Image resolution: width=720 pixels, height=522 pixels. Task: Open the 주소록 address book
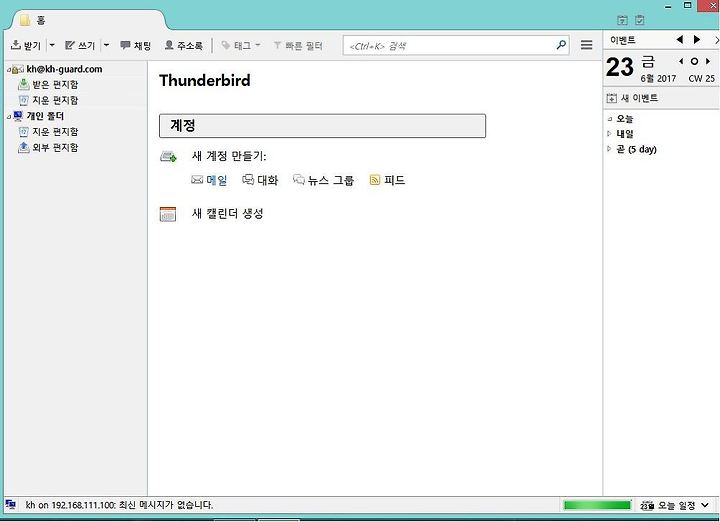point(184,45)
